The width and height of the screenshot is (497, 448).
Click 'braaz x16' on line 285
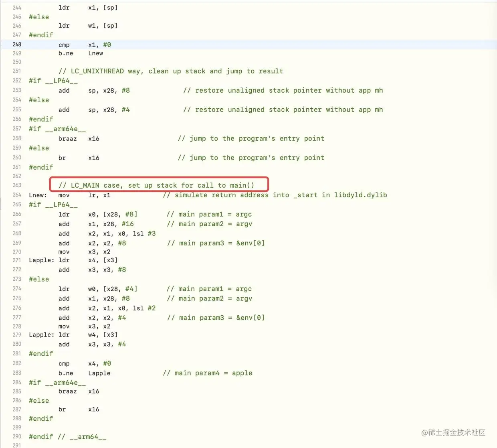click(79, 391)
